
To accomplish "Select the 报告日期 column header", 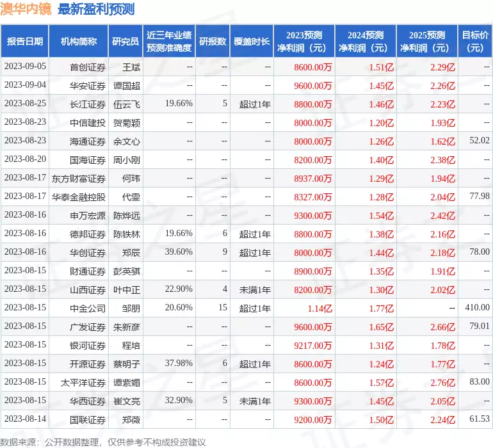I will (25, 42).
